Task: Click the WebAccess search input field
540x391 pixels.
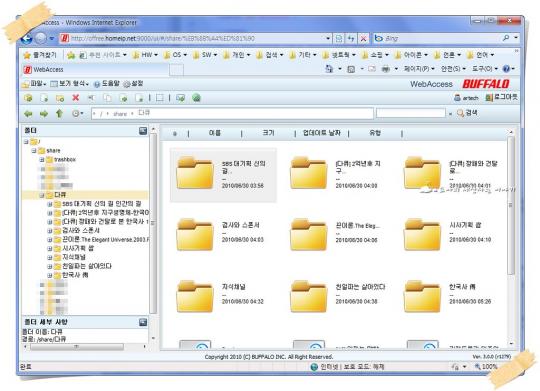Action: click(x=411, y=113)
